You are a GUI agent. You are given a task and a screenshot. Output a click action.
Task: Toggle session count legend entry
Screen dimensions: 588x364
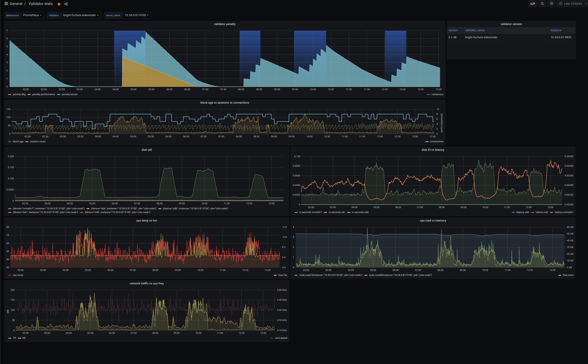(x=38, y=141)
